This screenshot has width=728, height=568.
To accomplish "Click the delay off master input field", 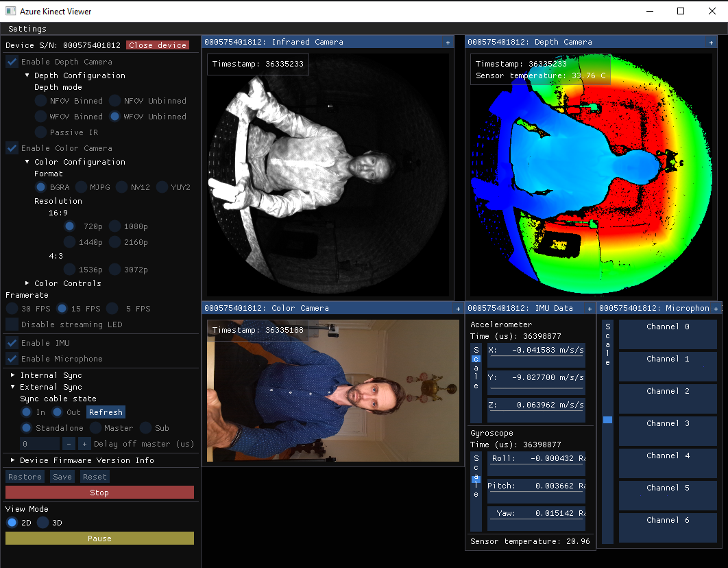I will [x=40, y=444].
